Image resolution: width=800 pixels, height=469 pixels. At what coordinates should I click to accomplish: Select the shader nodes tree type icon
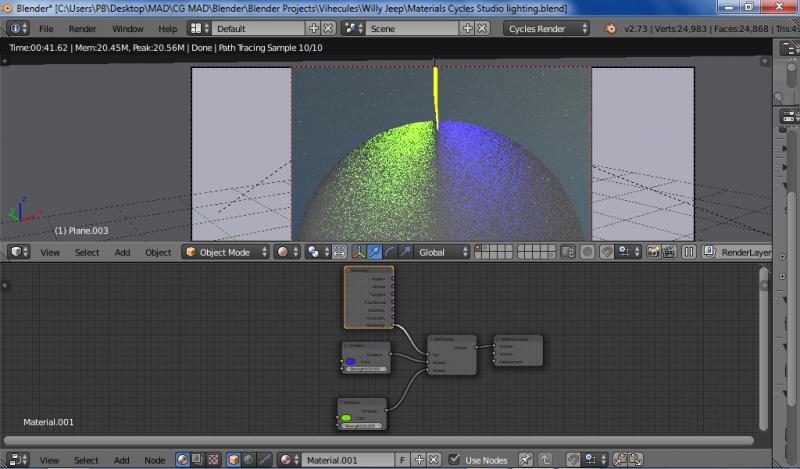tap(183, 460)
